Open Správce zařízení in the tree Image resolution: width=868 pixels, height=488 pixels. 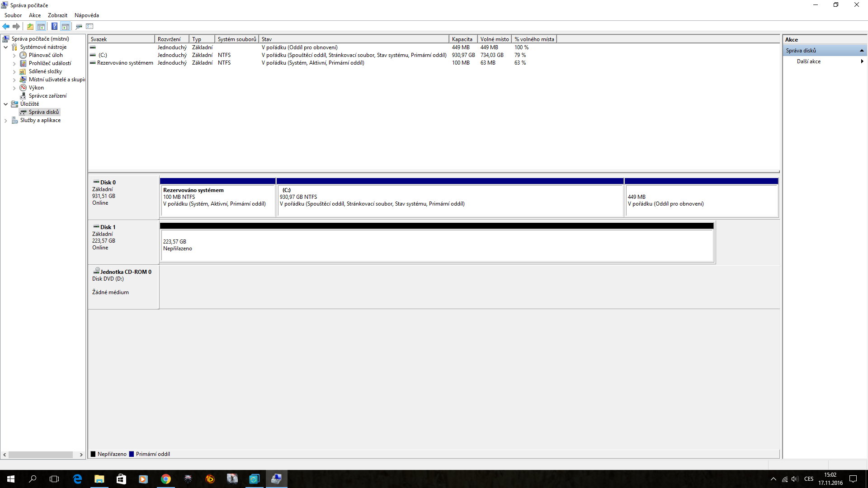pyautogui.click(x=47, y=96)
